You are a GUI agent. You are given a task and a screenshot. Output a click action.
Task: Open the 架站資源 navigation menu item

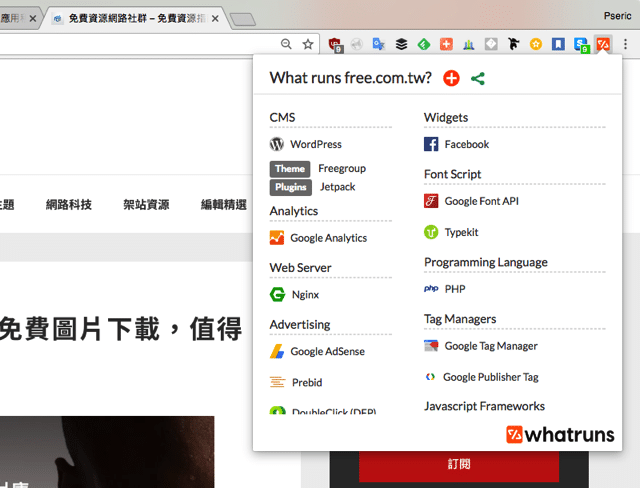pyautogui.click(x=146, y=205)
